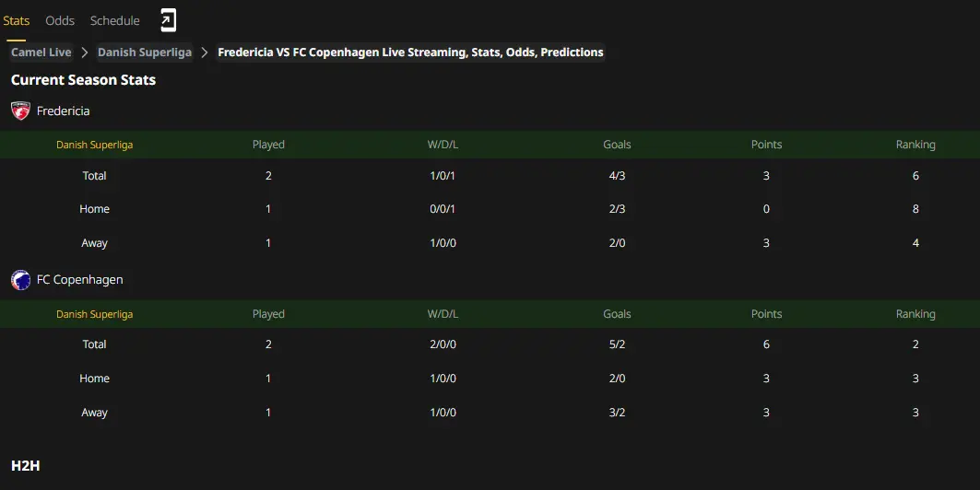Open the Schedule tab
The height and width of the screenshot is (490, 980).
(115, 20)
